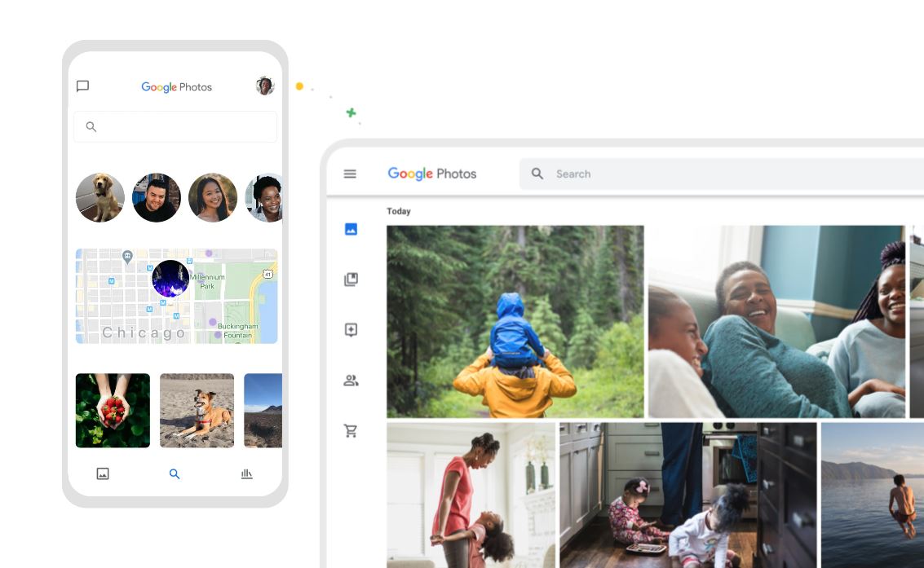
Task: Tap the phone's search bar
Action: [175, 126]
